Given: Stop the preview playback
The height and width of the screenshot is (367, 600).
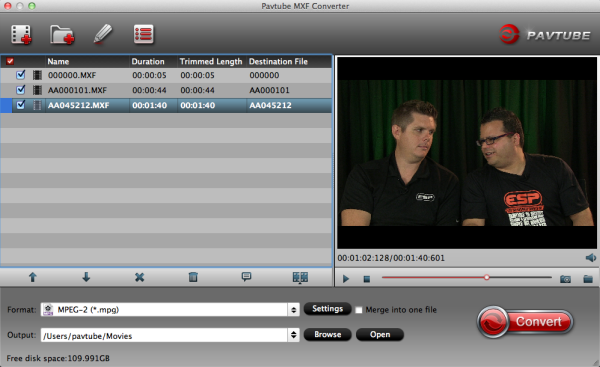Looking at the screenshot, I should [367, 279].
